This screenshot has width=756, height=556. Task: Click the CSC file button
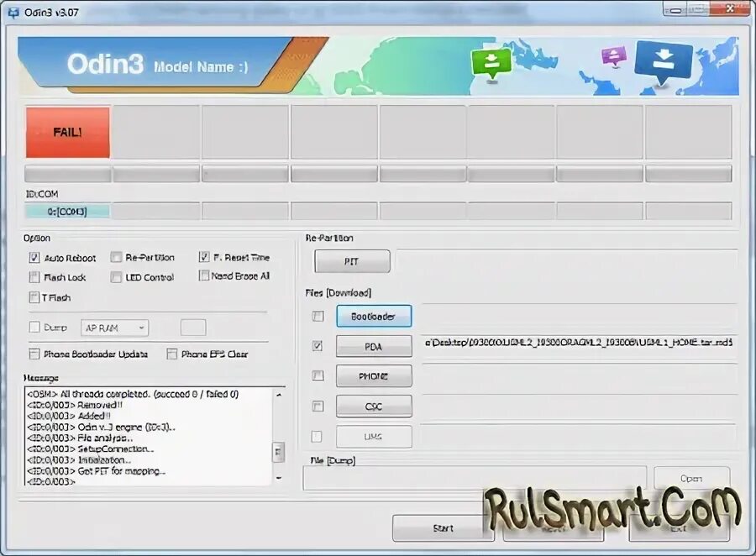point(374,407)
